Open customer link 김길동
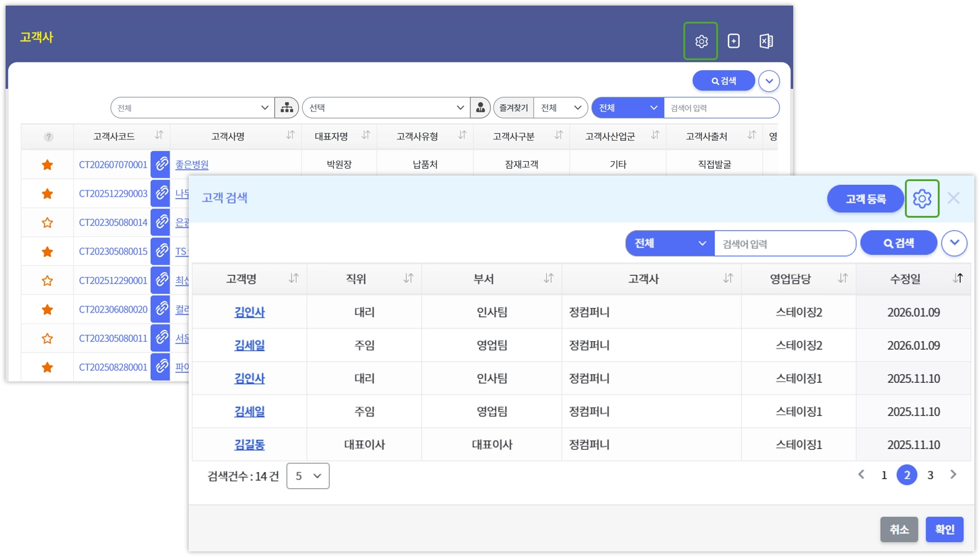 pos(249,444)
